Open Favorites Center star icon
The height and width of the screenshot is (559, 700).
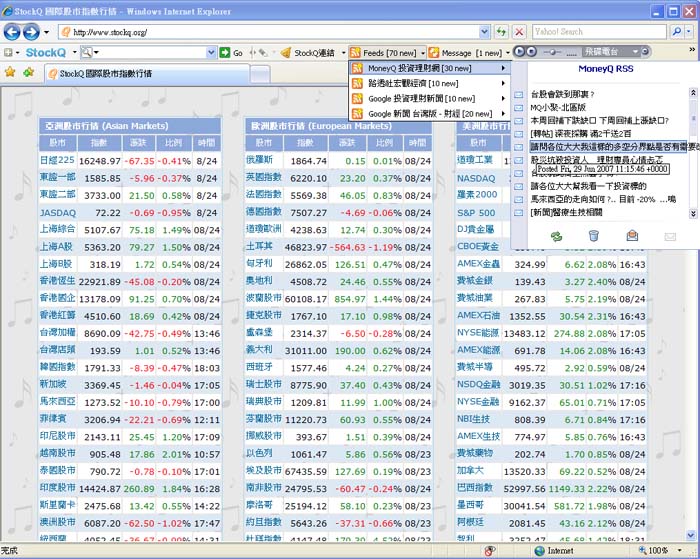10,72
